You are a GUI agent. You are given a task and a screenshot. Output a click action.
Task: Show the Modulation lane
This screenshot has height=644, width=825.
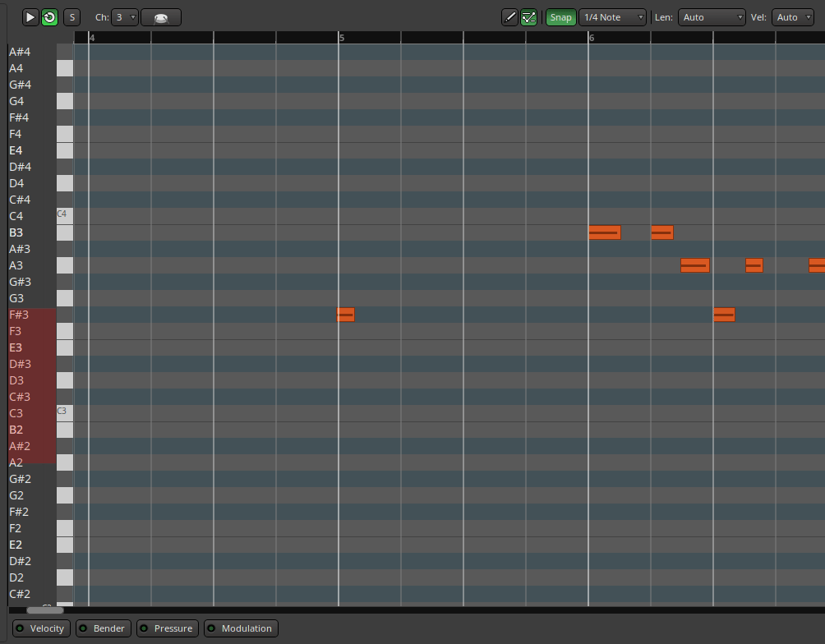(241, 628)
